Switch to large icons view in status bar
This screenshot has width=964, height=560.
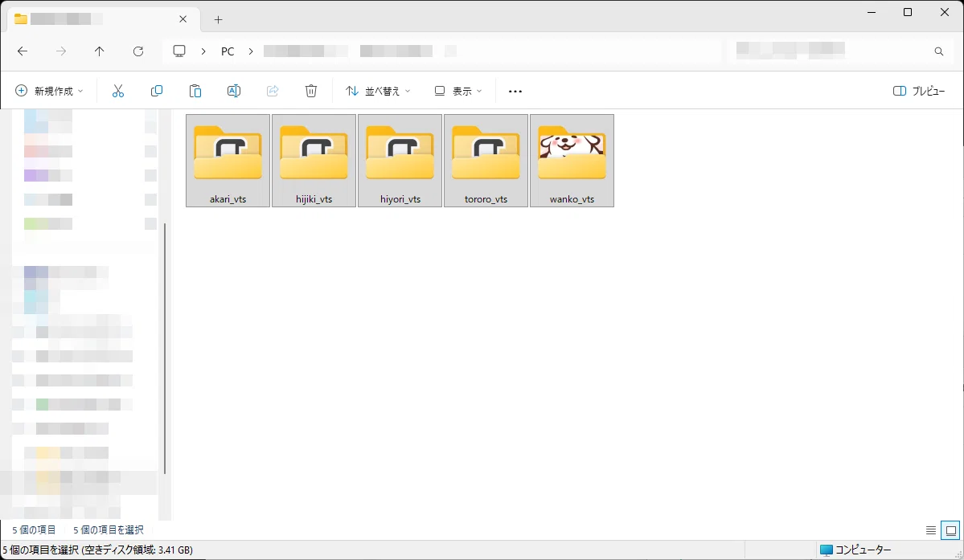[x=951, y=530]
